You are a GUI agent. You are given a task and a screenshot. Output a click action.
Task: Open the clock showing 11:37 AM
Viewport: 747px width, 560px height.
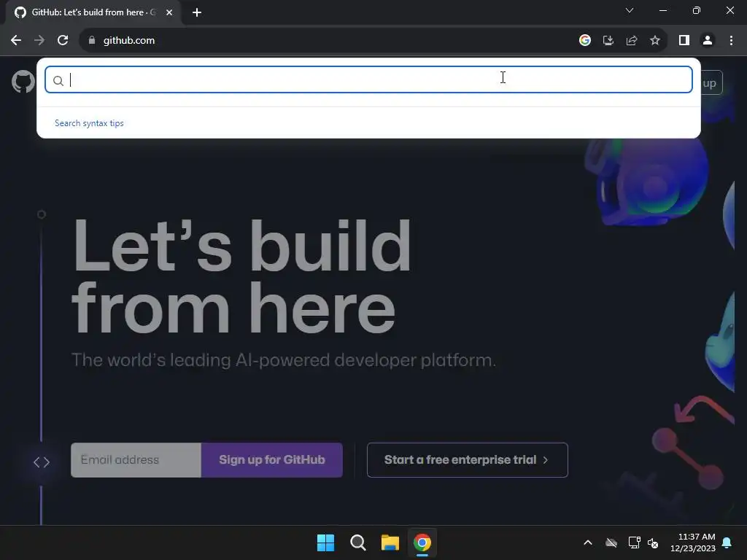[x=693, y=542]
